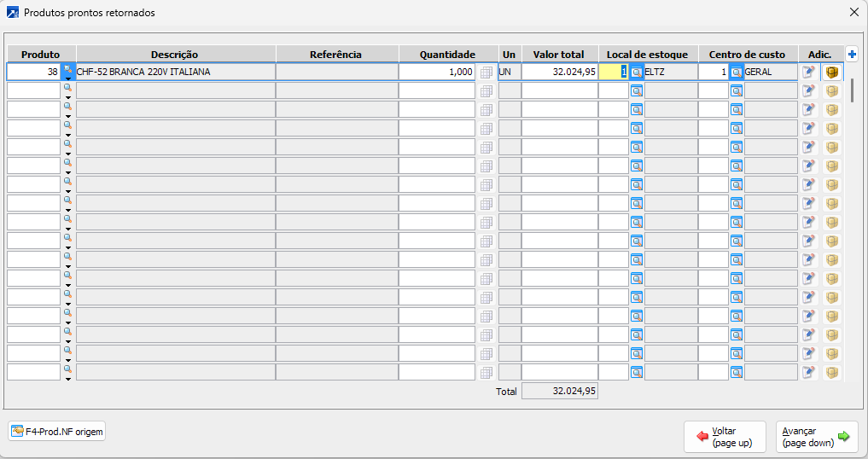Click the Total summary field 32.024,95

559,391
